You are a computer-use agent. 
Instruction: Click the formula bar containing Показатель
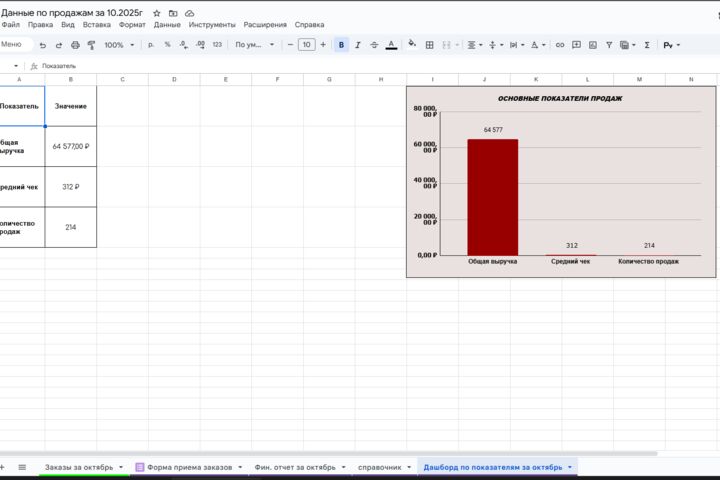(377, 66)
